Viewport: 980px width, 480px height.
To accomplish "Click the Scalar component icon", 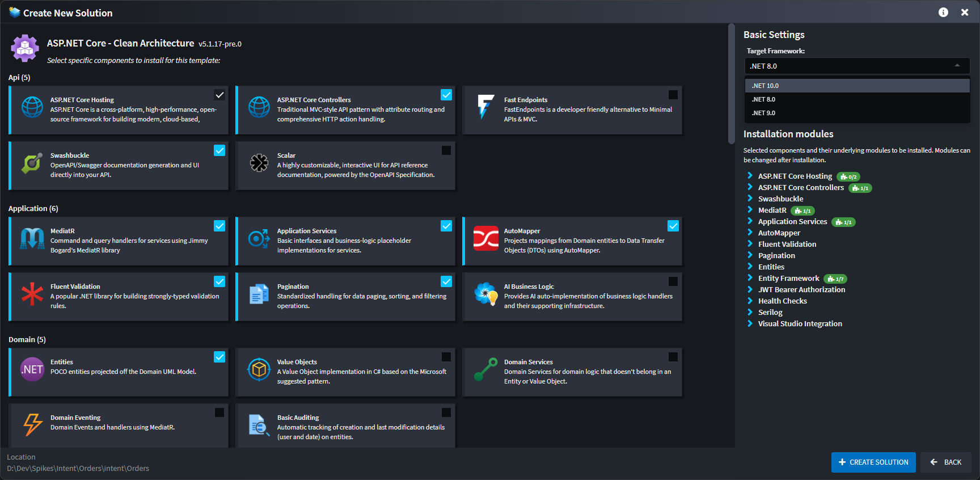I will 259,163.
